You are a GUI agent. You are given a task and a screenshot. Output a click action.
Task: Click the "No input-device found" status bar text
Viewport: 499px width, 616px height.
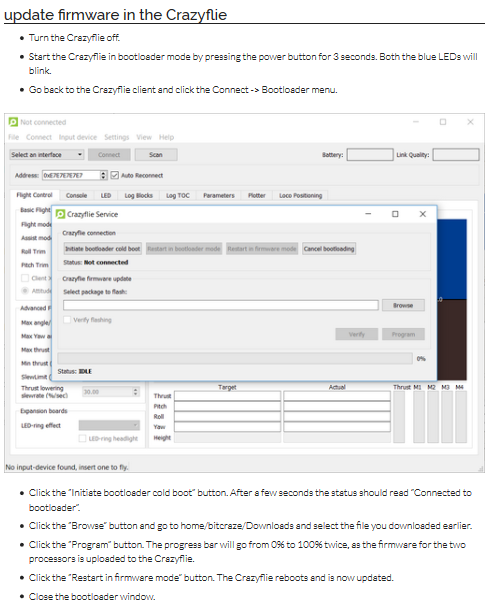(x=67, y=467)
